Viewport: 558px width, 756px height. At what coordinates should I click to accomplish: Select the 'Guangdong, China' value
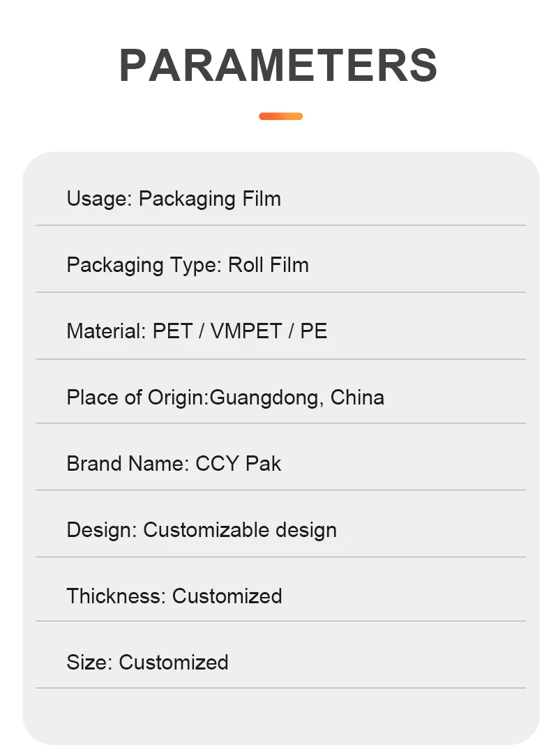coord(297,398)
